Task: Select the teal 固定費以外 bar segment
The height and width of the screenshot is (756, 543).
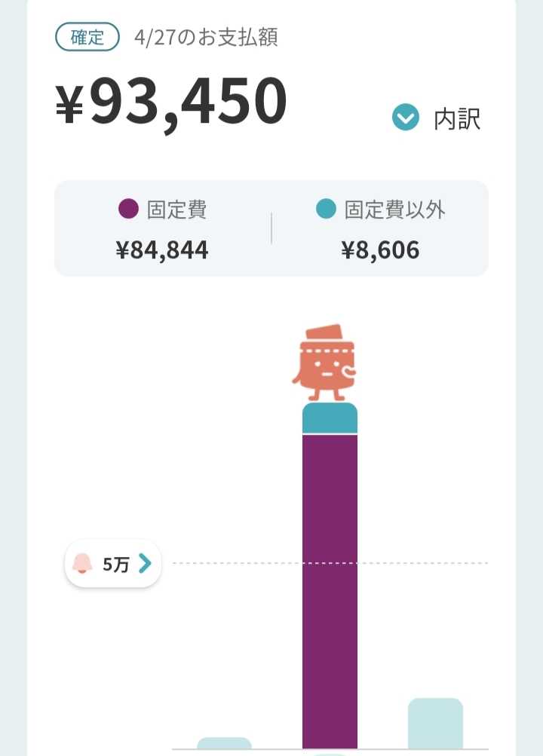Action: pyautogui.click(x=330, y=418)
